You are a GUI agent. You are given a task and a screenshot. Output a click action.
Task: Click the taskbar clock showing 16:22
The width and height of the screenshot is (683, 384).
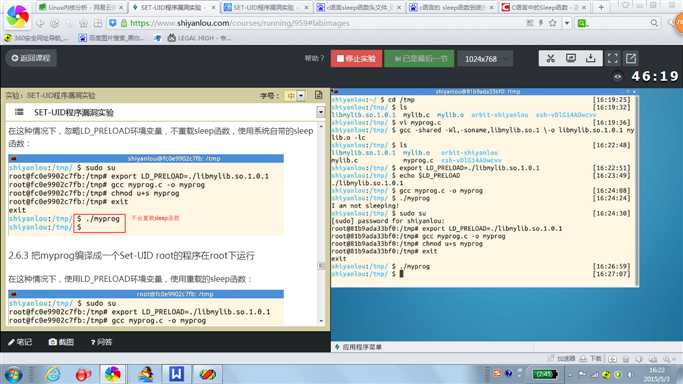656,374
